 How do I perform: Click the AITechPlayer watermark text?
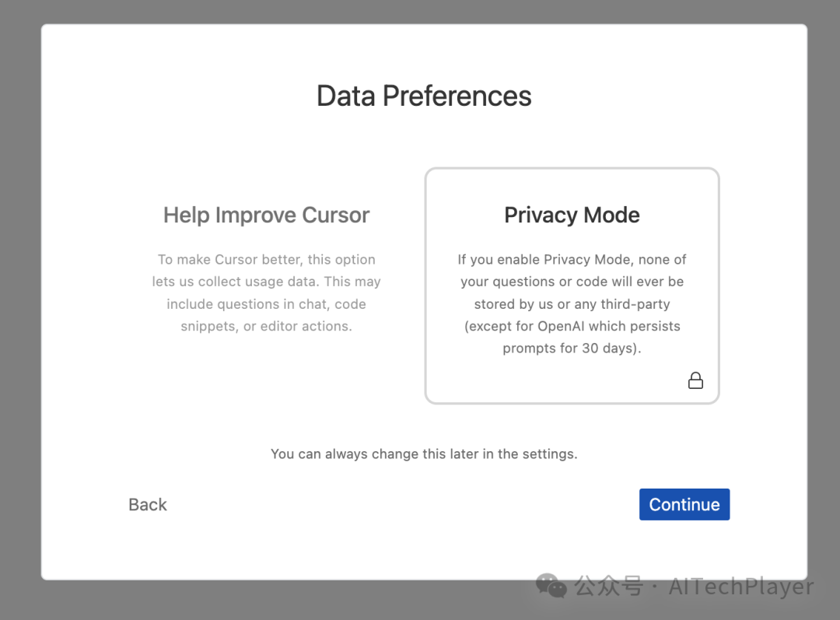click(x=741, y=587)
